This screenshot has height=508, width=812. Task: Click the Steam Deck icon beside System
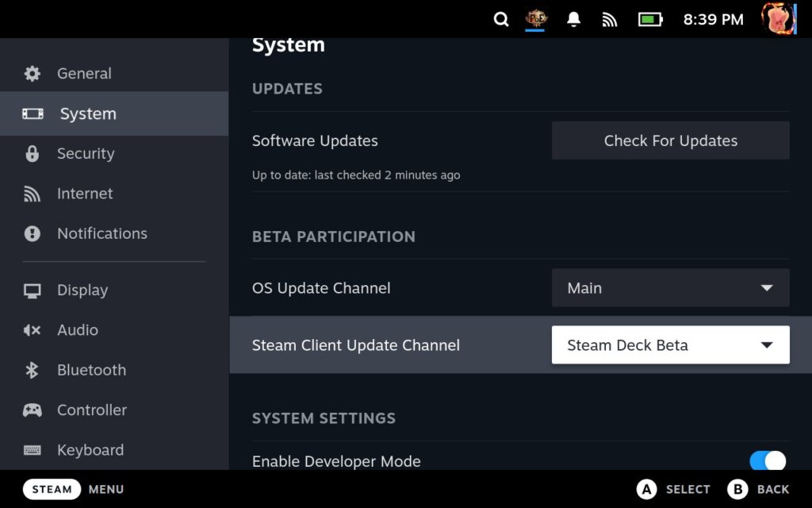coord(33,114)
